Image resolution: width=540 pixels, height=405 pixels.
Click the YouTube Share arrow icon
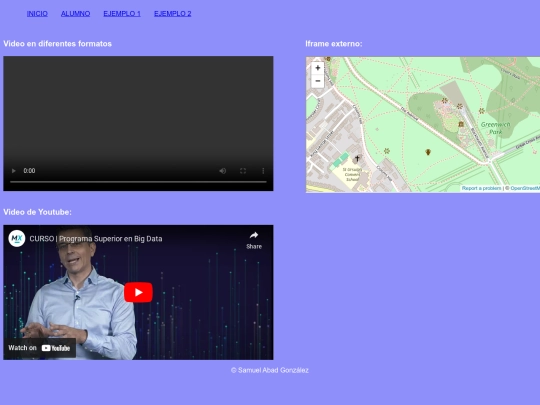[x=254, y=236]
